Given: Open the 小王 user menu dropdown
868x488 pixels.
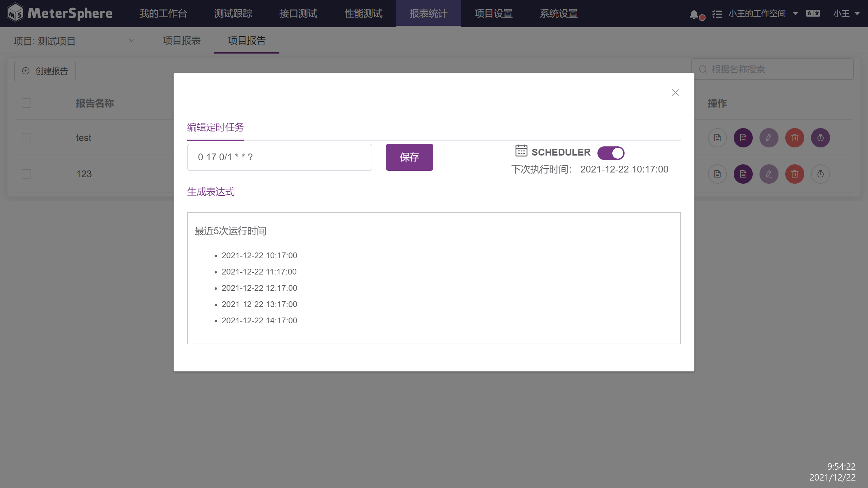Looking at the screenshot, I should click(846, 14).
